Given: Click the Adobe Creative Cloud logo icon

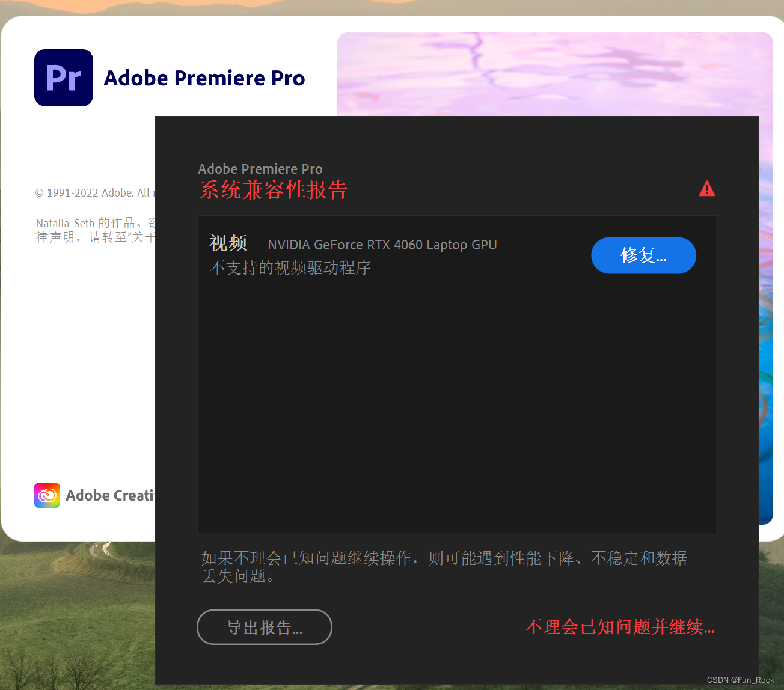Looking at the screenshot, I should click(47, 495).
